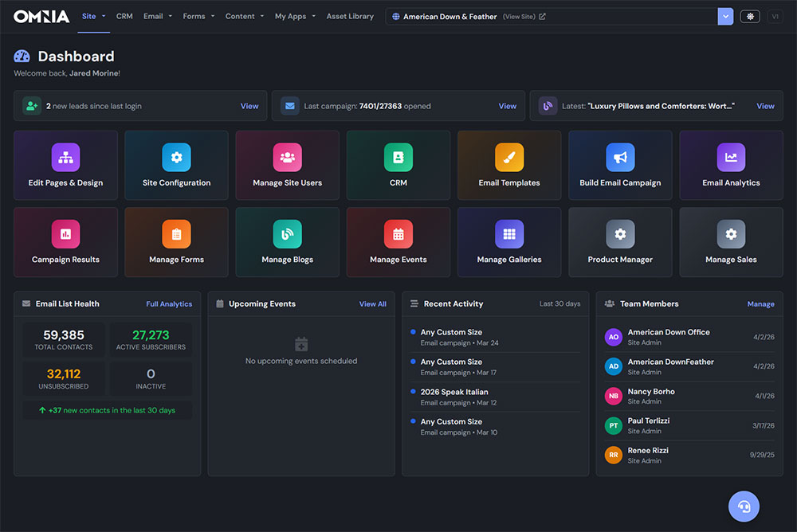Select Build Email Campaign
The height and width of the screenshot is (532, 797).
[620, 165]
